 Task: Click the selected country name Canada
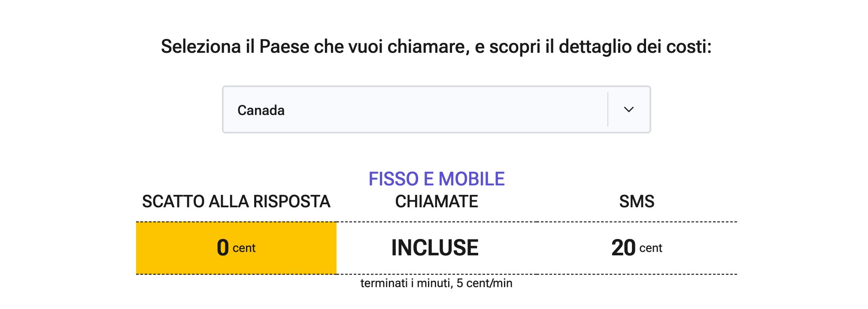[261, 111]
